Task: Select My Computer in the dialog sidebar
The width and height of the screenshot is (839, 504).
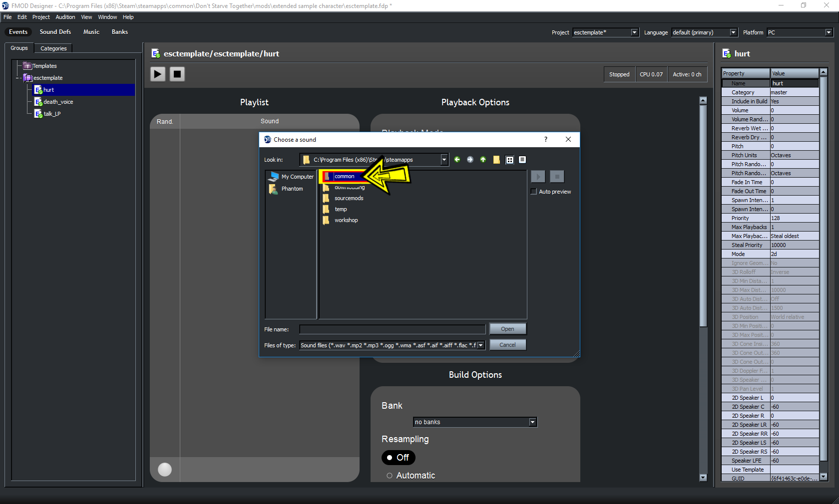Action: 297,177
